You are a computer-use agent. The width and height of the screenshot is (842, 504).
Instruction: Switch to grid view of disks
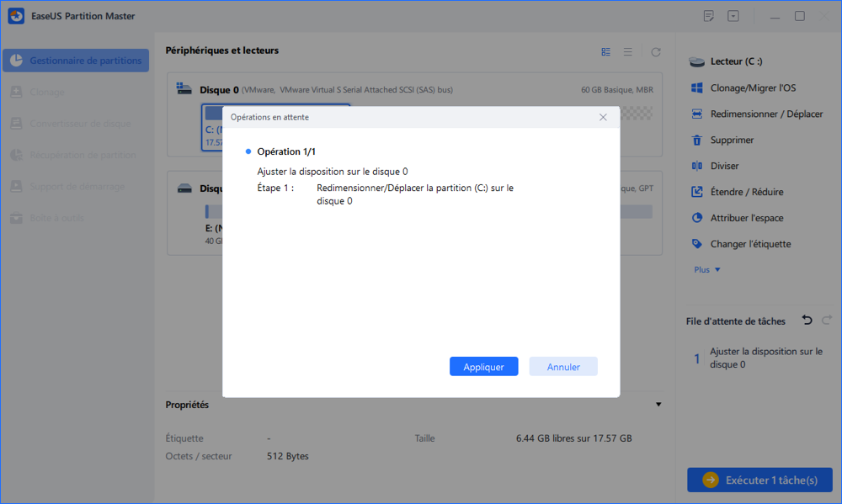[605, 52]
